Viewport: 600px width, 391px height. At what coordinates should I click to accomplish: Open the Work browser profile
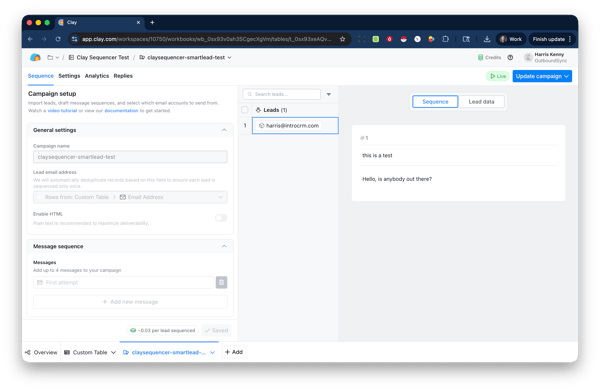[x=511, y=39]
